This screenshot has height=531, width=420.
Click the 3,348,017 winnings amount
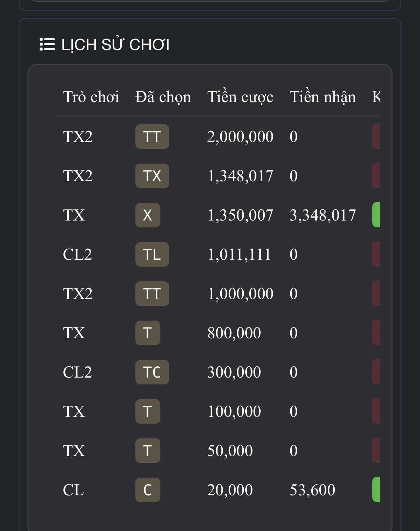(x=323, y=215)
